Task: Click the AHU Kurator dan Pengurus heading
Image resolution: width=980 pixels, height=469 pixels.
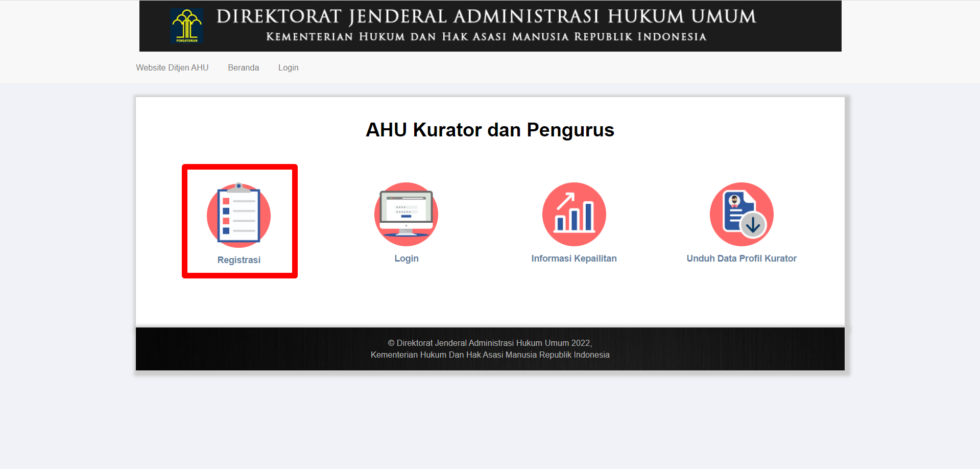Action: [490, 130]
